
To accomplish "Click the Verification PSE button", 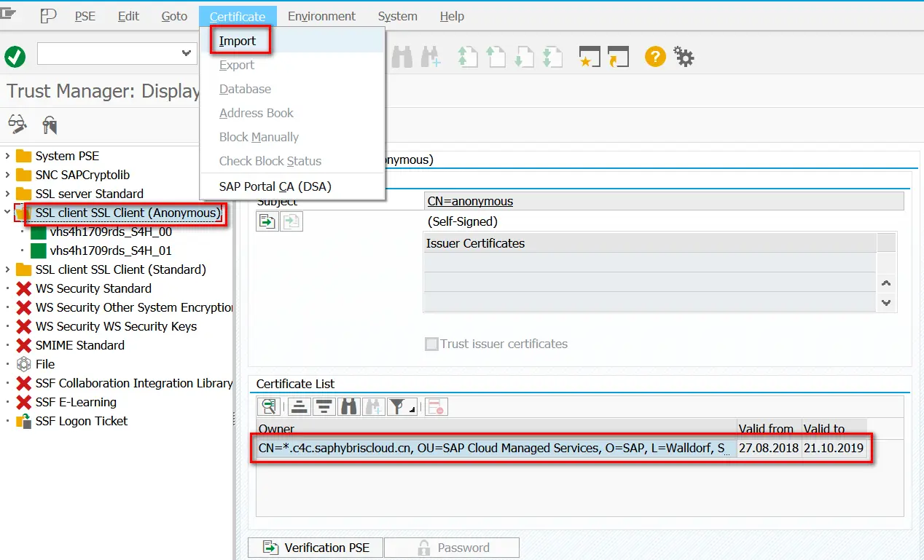I will (316, 548).
